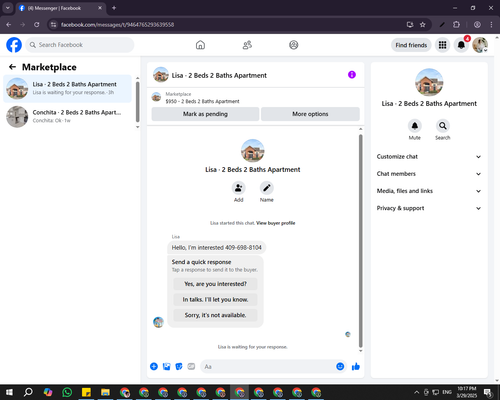
Task: Open Conchita 2 Beds 2 Baths conversation
Action: tap(68, 117)
